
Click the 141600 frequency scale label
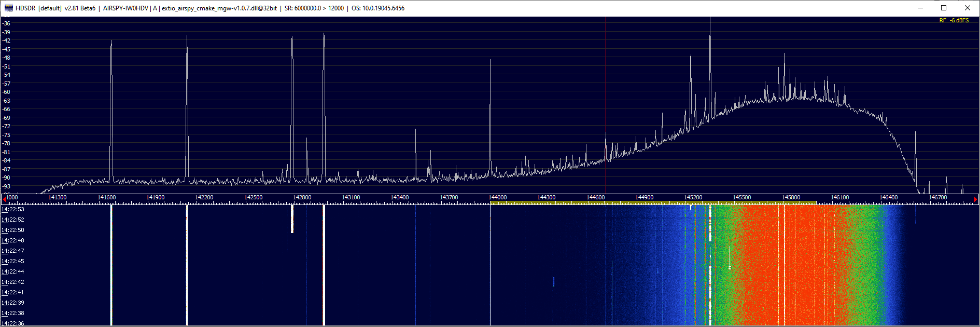pos(106,198)
